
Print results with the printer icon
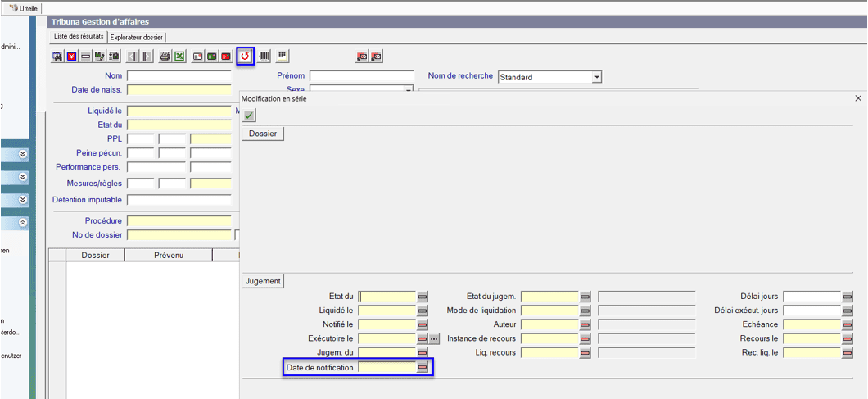[165, 56]
